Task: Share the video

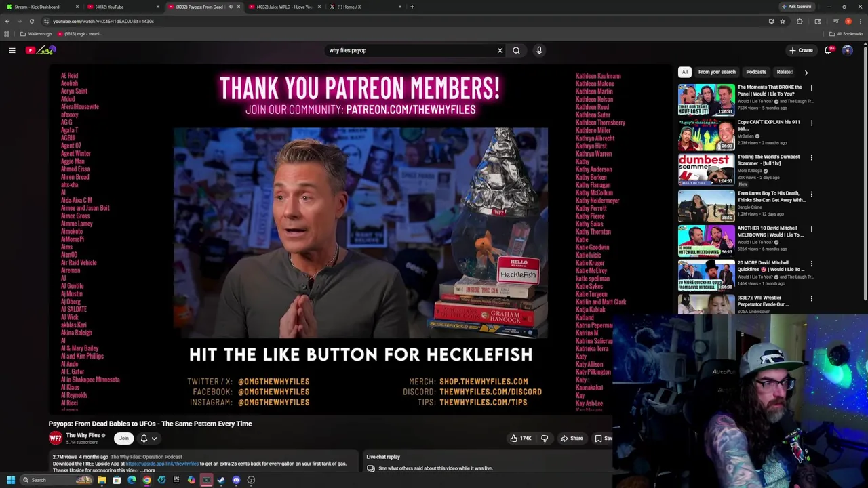Action: (572, 439)
